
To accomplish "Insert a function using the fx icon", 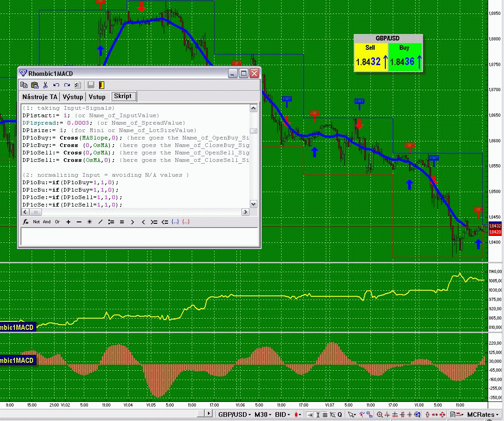I will 26,222.
